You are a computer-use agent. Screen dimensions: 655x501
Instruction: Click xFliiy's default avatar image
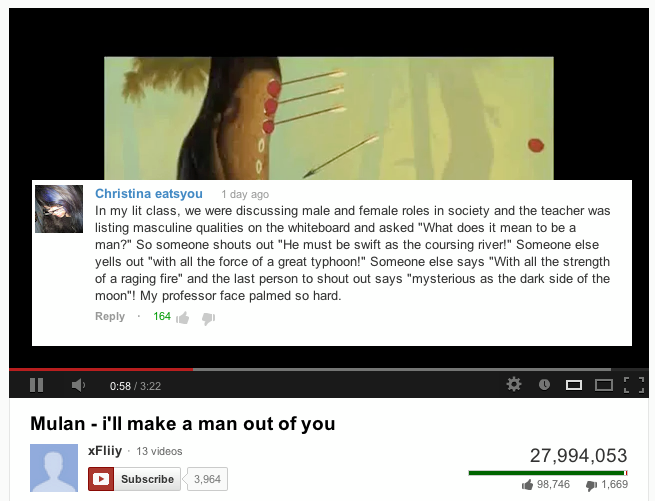coord(54,468)
